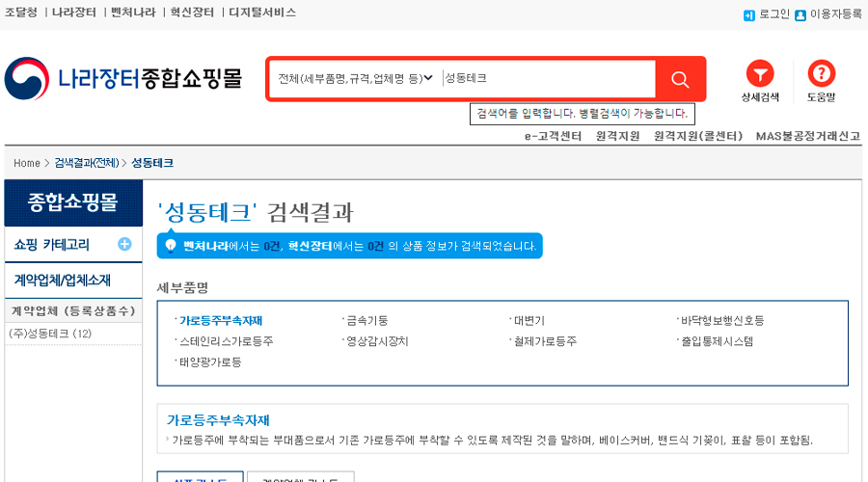Click the 쇼핑 카테고리 sidebar label

51,245
